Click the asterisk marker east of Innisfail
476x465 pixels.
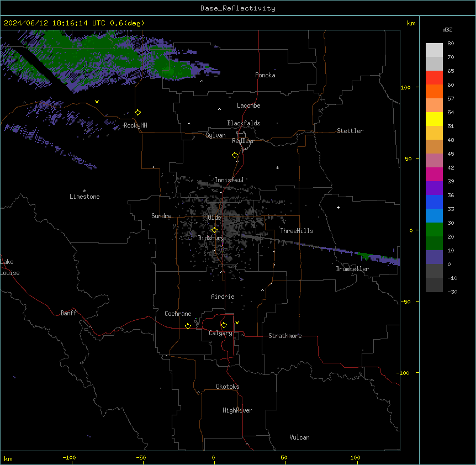(277, 167)
